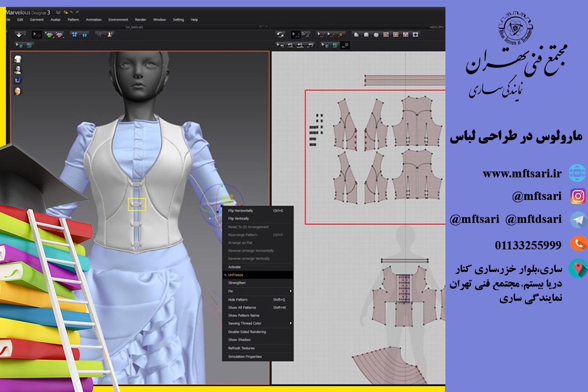Click the redo arrow in title bar

[77, 12]
